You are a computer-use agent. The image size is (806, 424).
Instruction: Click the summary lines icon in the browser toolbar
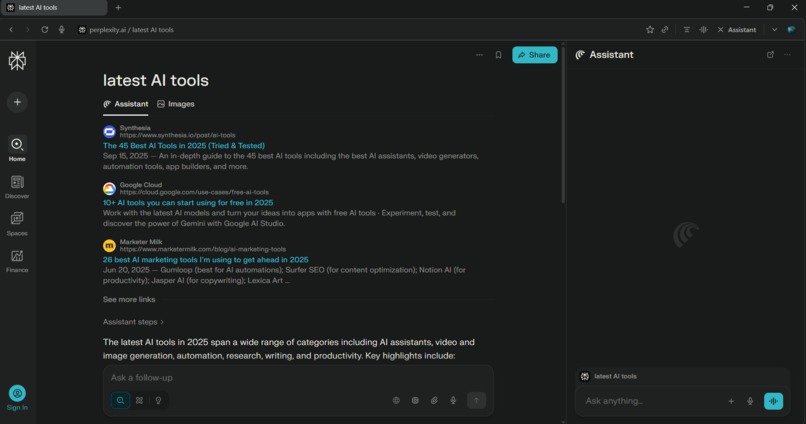coord(686,30)
